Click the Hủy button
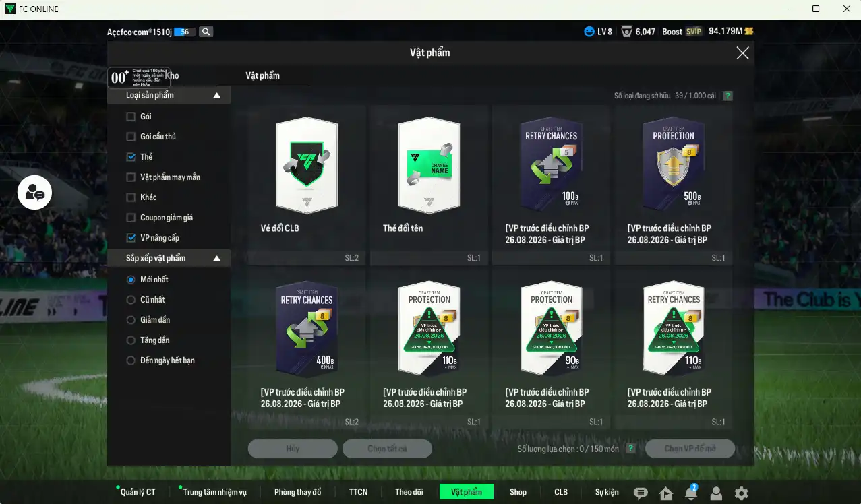Viewport: 861px width, 504px height. [x=293, y=449]
